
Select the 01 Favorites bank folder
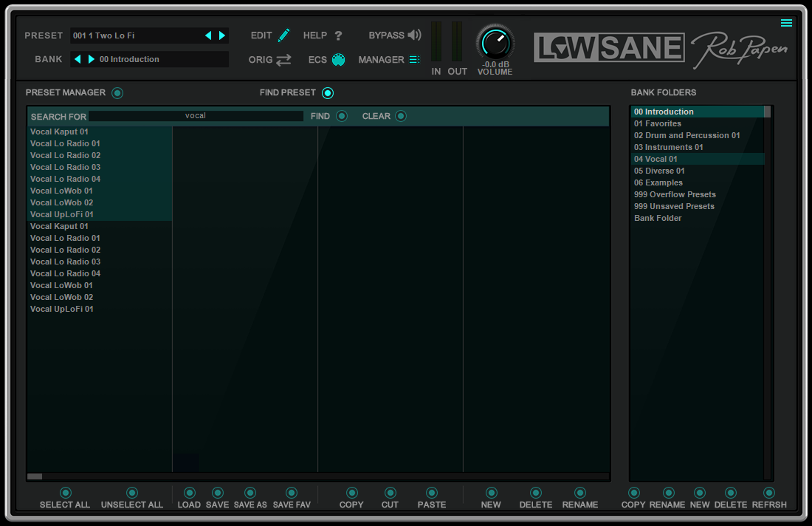coord(698,123)
